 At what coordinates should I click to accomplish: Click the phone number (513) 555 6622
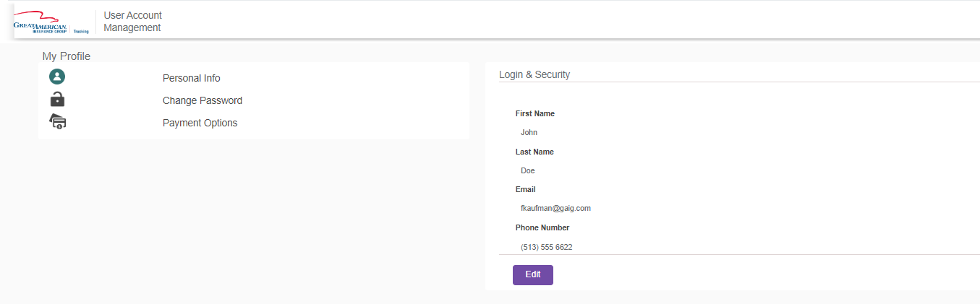tap(546, 247)
